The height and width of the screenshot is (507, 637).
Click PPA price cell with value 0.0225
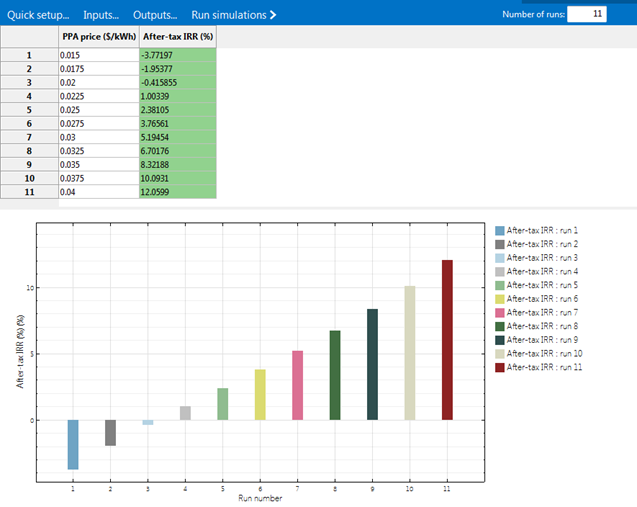[x=98, y=96]
